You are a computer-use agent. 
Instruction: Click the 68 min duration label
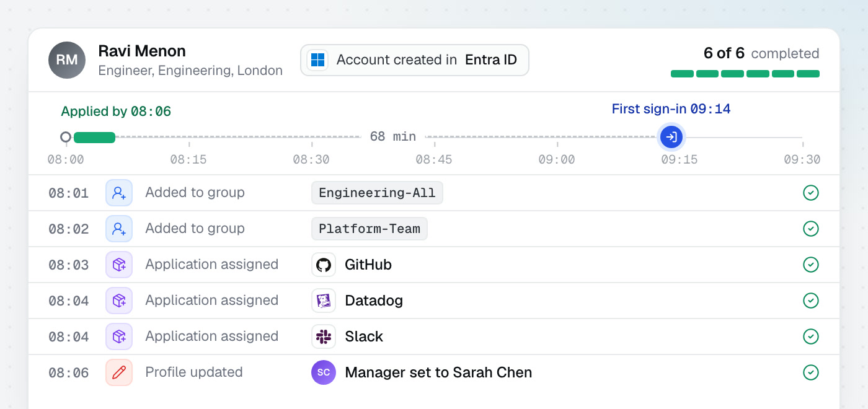(393, 136)
